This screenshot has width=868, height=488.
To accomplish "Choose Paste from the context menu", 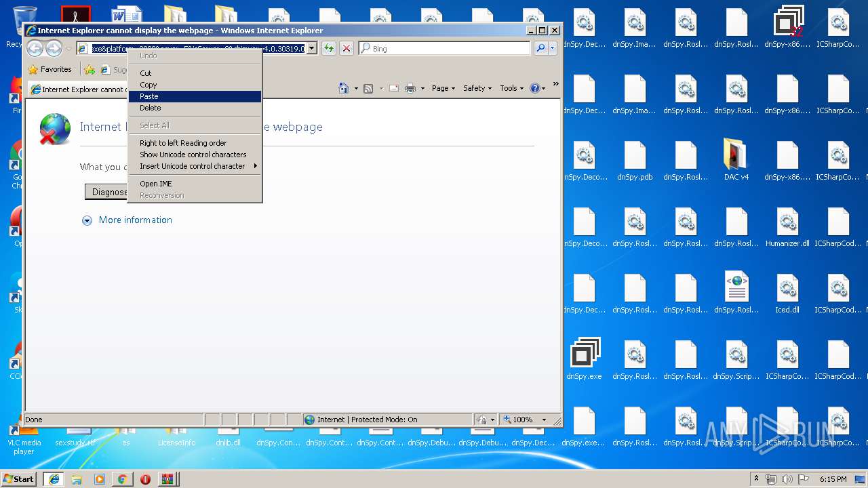I will [x=195, y=96].
